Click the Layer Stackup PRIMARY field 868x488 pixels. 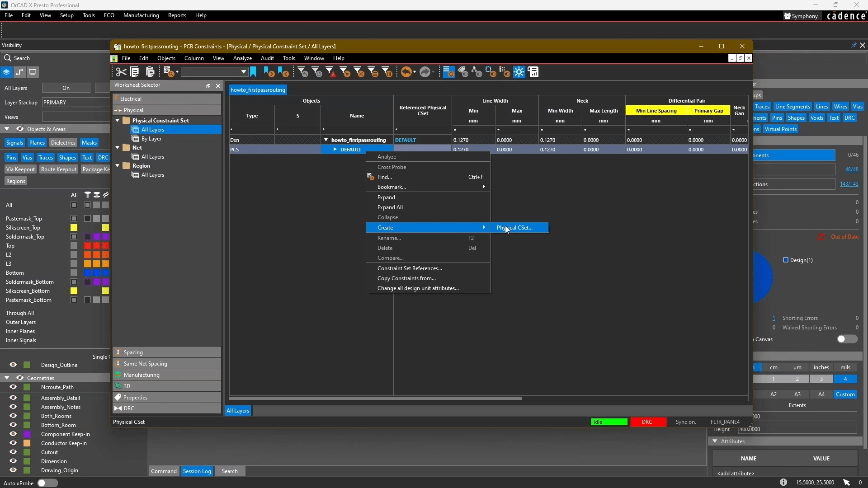pos(75,103)
